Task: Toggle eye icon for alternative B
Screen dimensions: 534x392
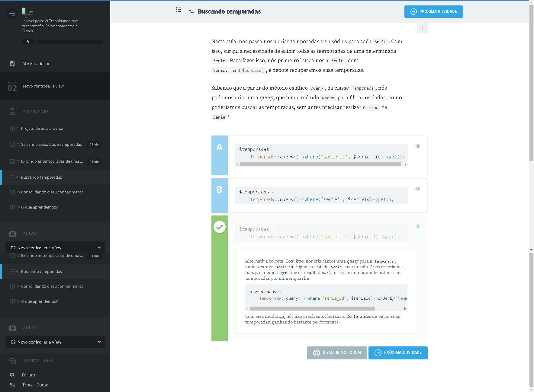Action: tap(418, 189)
